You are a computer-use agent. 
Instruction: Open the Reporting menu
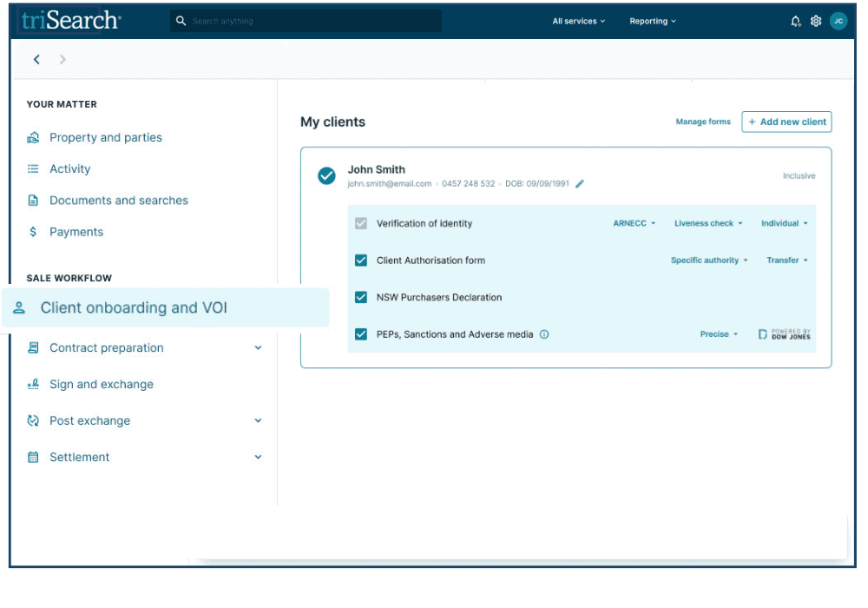click(652, 22)
